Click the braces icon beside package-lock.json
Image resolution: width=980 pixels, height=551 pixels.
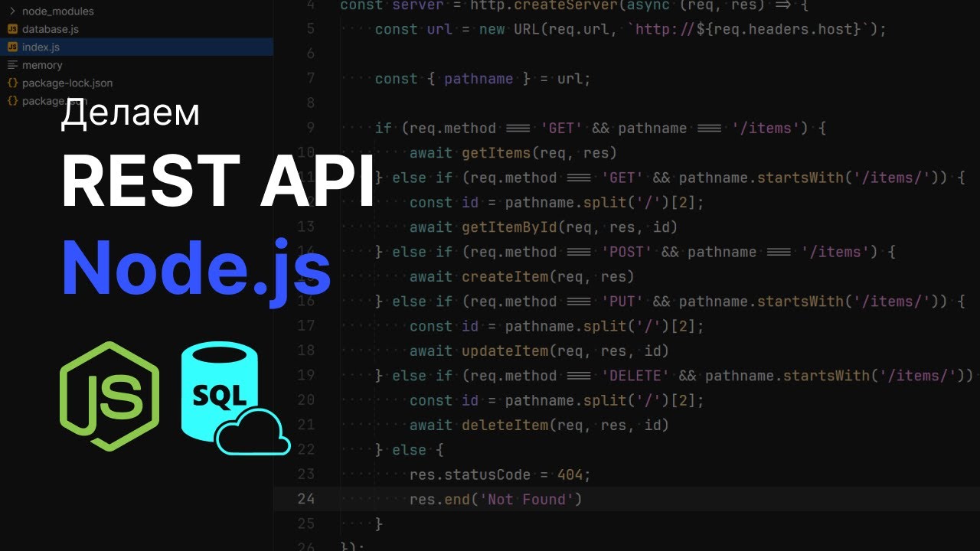[13, 83]
